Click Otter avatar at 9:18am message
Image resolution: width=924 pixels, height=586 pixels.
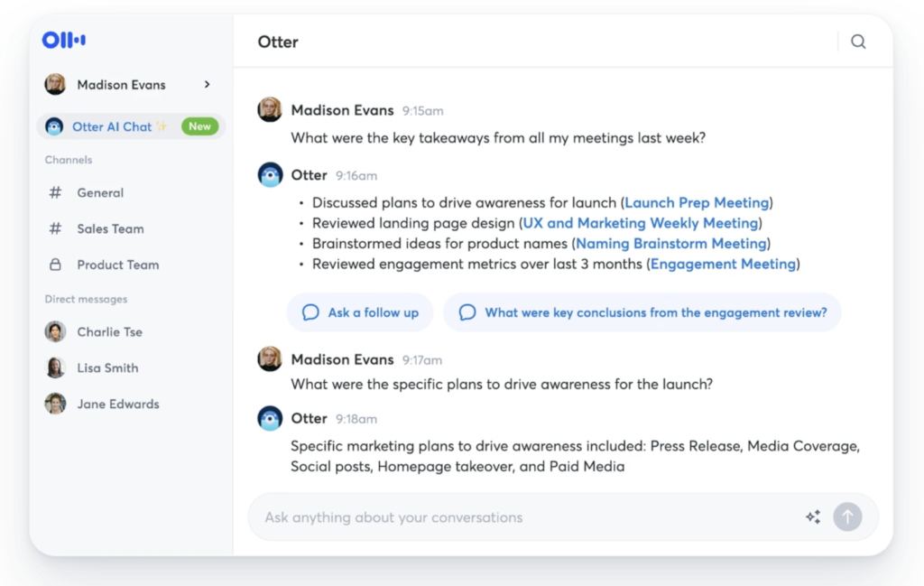click(x=270, y=418)
